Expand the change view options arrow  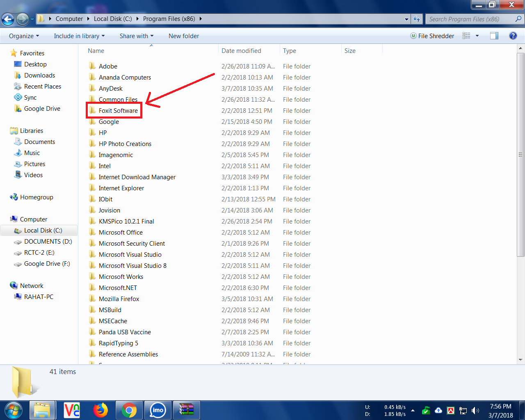(x=477, y=36)
